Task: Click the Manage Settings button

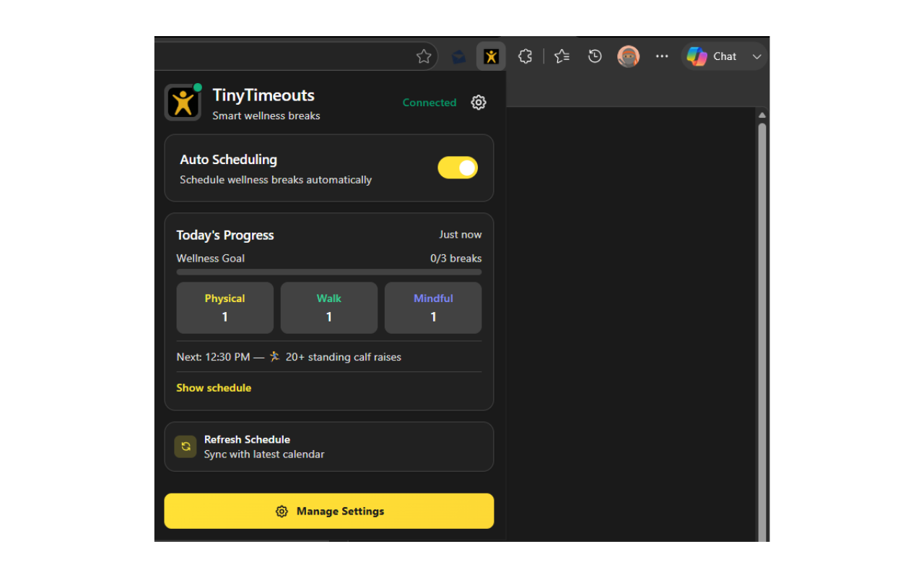Action: point(329,511)
